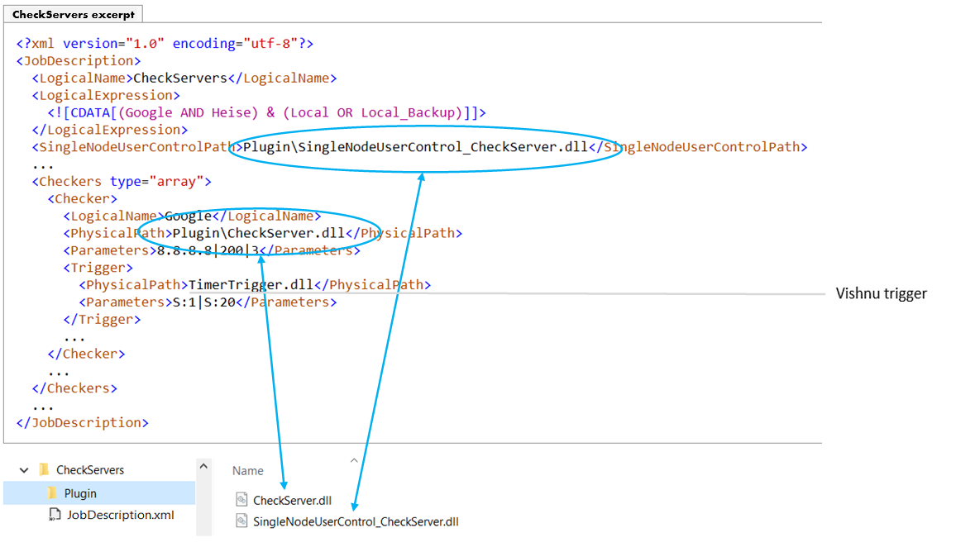Click the Plugin\CheckServer.dll path in XML
980x547 pixels.
pyautogui.click(x=258, y=233)
